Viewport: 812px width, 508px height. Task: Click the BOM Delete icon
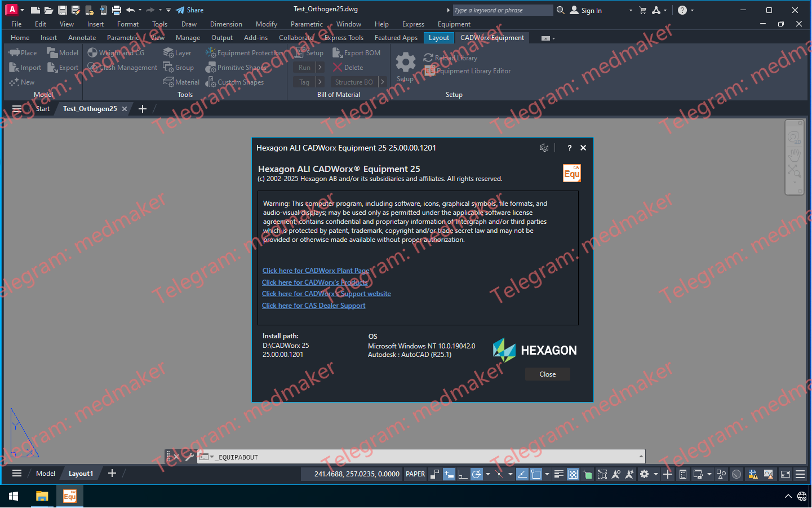point(338,68)
